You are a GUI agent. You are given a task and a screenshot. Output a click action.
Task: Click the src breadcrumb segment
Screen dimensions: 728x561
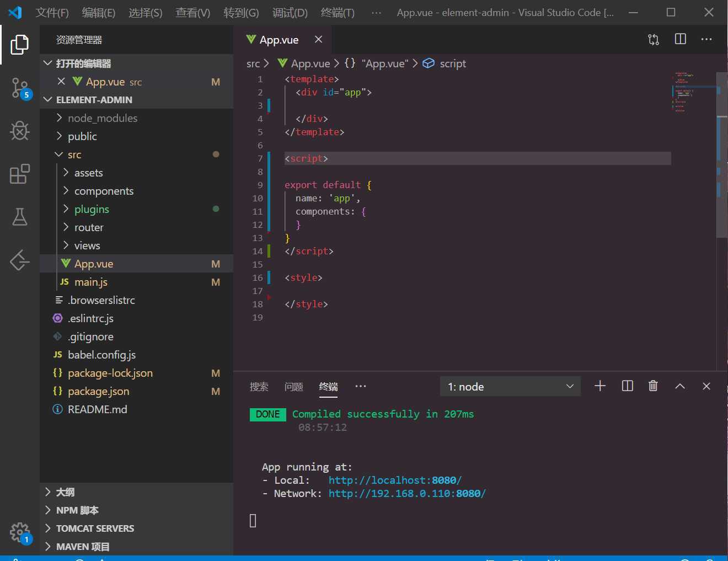click(253, 63)
